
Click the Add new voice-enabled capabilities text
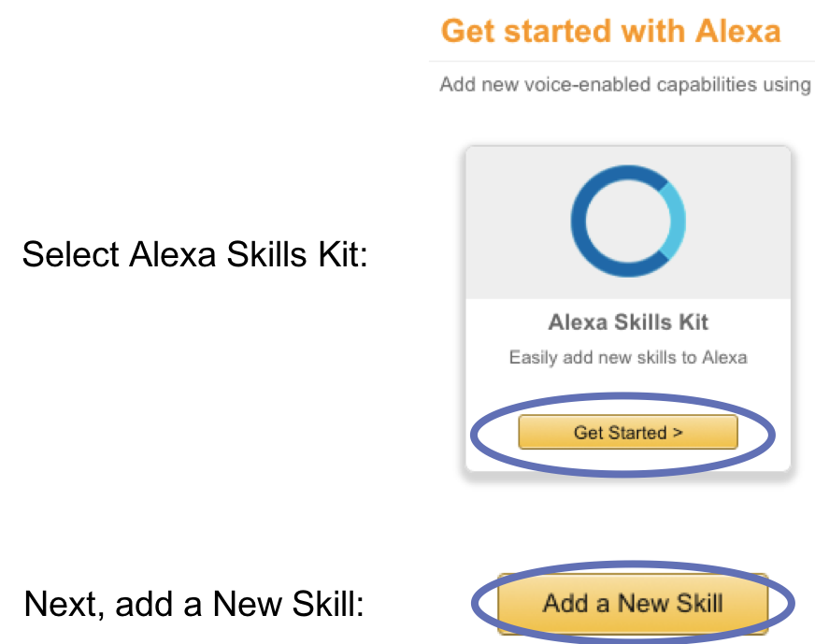[626, 83]
